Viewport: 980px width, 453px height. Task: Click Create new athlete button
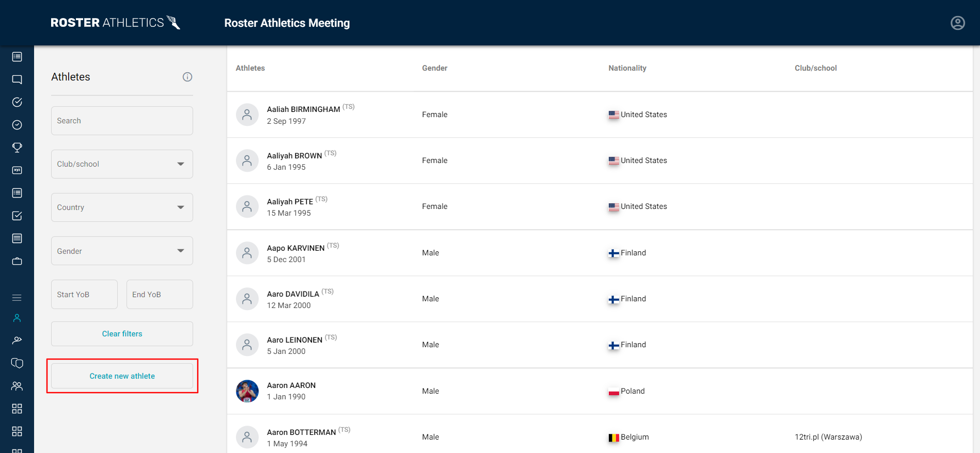[x=122, y=376]
